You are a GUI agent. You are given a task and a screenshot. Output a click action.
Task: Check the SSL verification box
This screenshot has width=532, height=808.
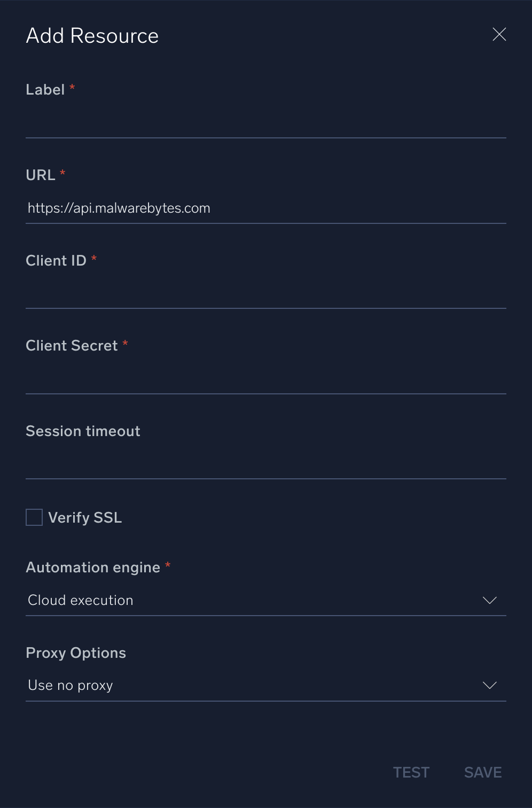coord(34,517)
